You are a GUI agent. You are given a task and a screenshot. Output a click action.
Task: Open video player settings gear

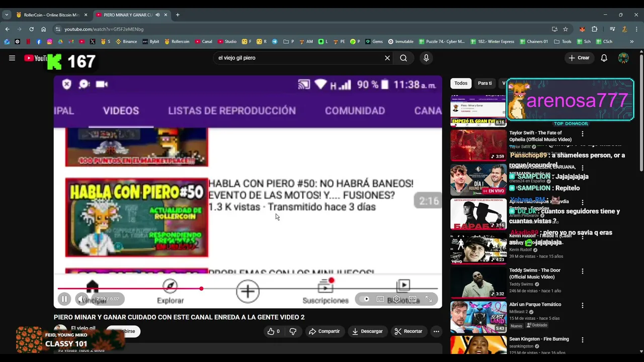point(396,299)
